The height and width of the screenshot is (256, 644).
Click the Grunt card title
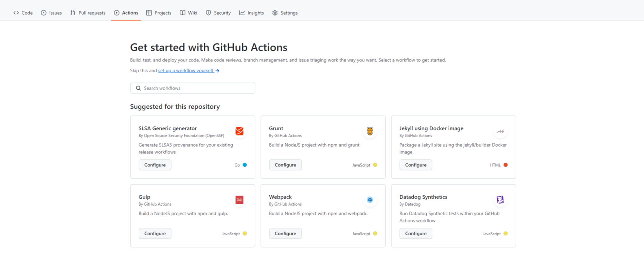[276, 128]
